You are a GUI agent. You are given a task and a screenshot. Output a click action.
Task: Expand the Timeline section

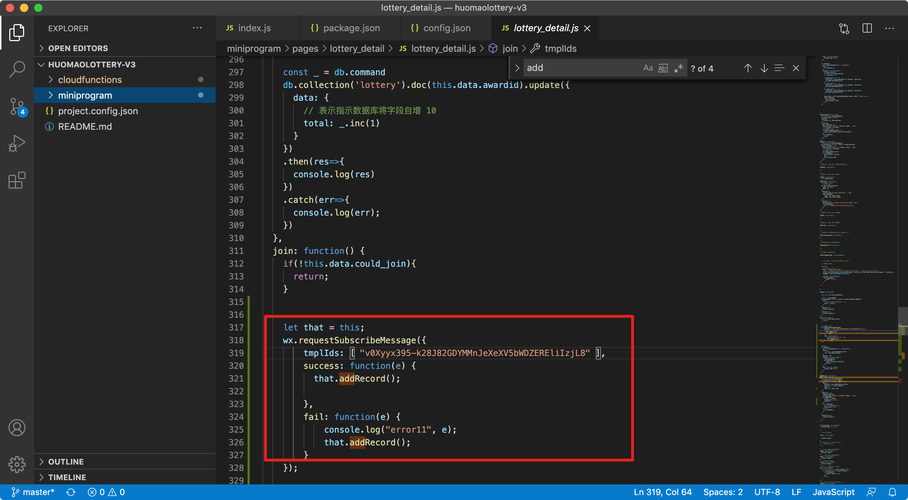pos(125,477)
